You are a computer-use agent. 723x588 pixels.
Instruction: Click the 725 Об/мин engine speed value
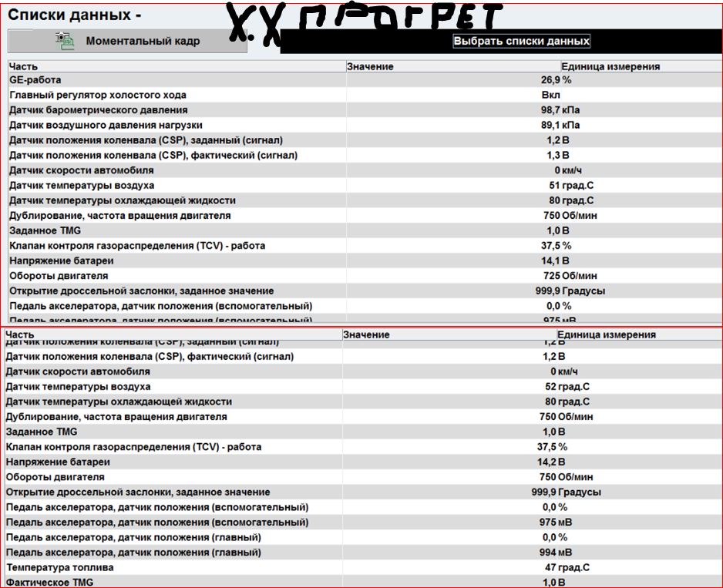pyautogui.click(x=560, y=276)
